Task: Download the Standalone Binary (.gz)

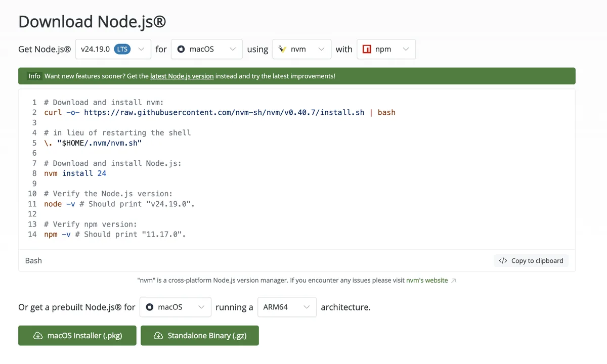Action: coord(200,336)
